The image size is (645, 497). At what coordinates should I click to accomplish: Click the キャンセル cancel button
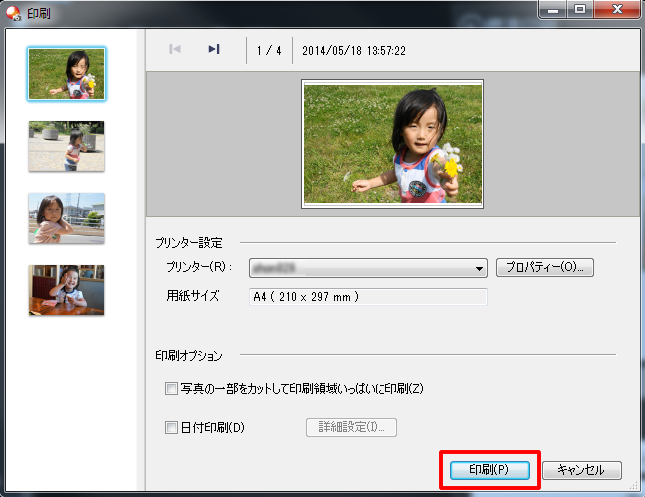tap(581, 470)
